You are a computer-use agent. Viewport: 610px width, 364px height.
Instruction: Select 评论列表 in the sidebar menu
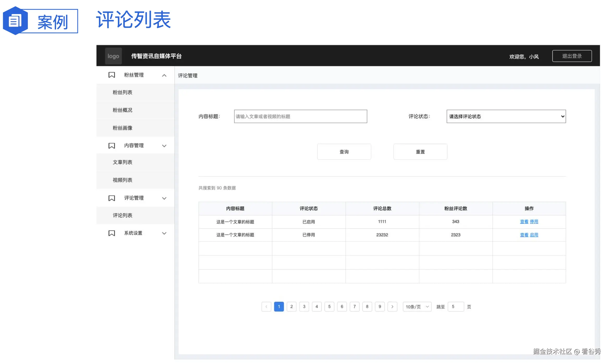[122, 215]
